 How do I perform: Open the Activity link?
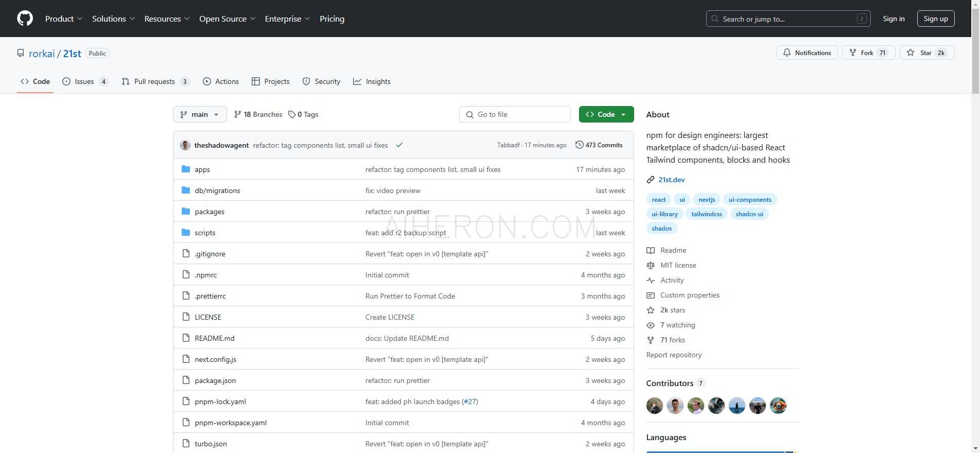point(666,280)
